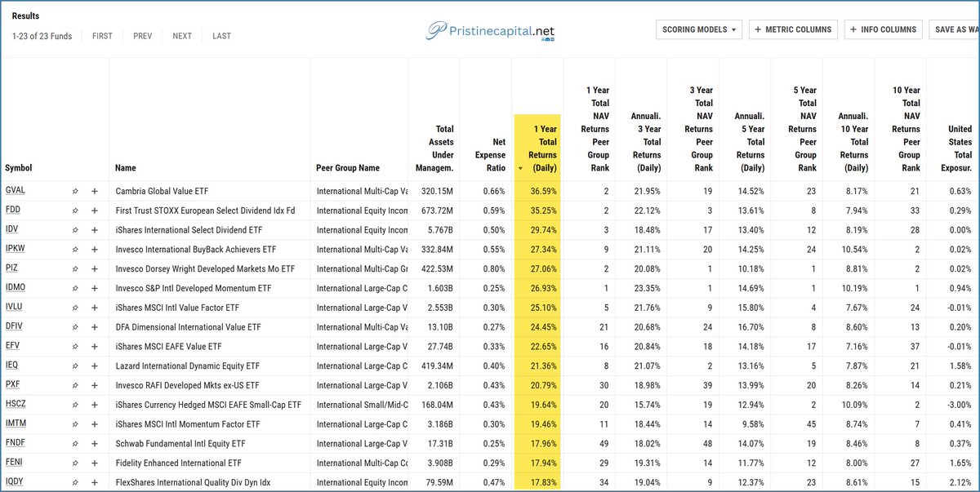Add FDD with its plus icon
This screenshot has width=980, height=492.
tap(95, 211)
